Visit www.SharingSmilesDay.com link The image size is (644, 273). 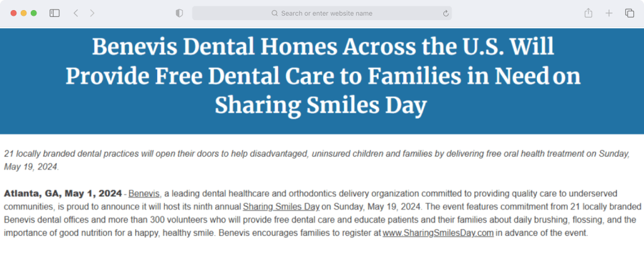(438, 233)
